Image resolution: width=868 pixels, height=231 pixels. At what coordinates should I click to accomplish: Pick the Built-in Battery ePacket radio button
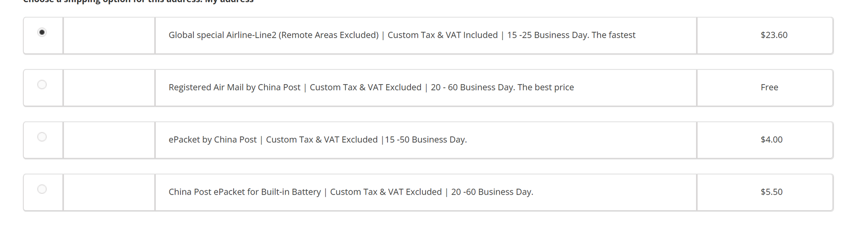[42, 189]
